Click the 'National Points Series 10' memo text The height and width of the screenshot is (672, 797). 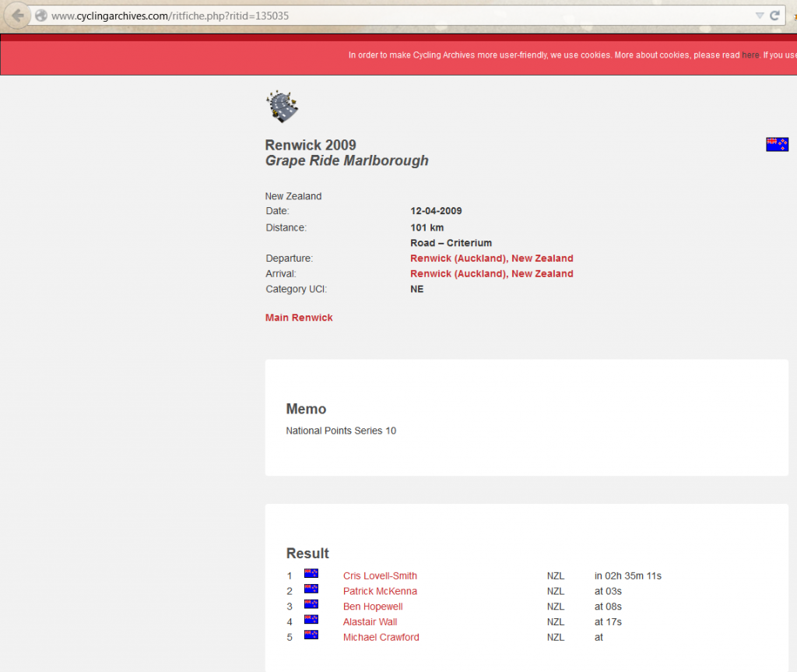click(341, 431)
